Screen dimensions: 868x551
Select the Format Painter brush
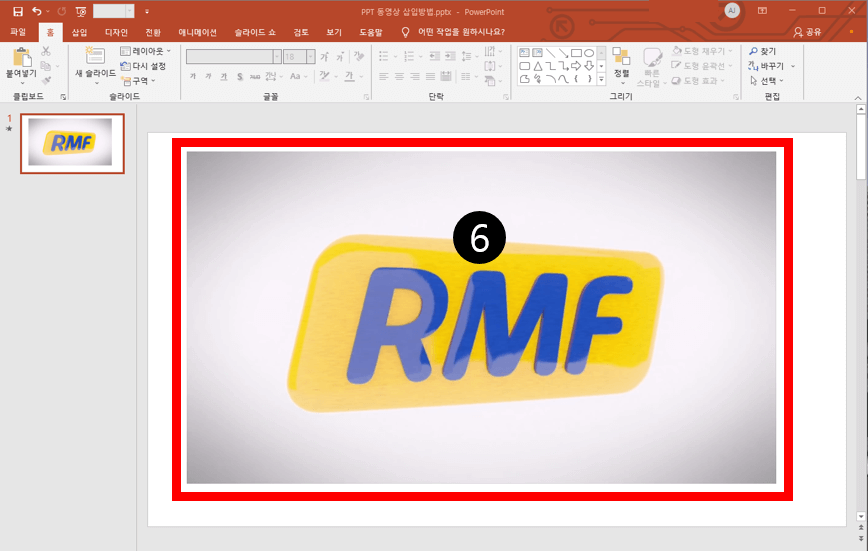pos(46,81)
